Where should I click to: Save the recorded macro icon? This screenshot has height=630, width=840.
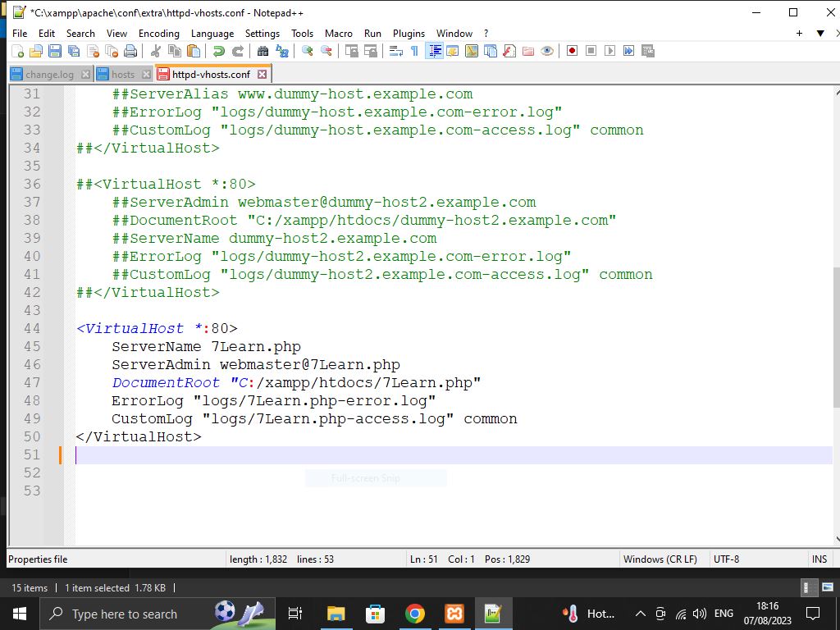click(648, 51)
